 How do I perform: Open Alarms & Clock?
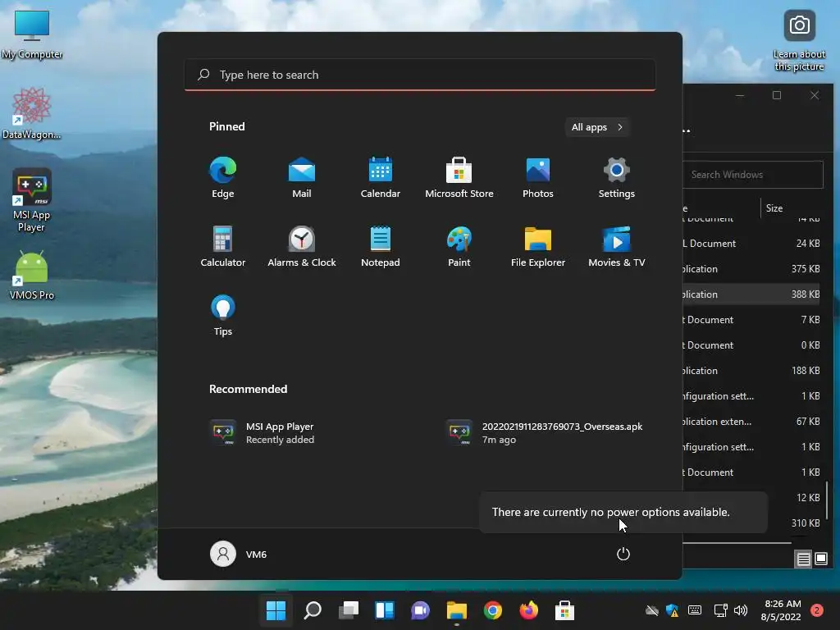302,246
